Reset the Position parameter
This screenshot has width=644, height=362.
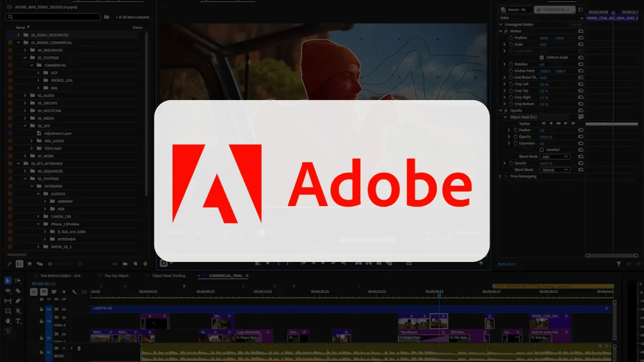(x=581, y=38)
